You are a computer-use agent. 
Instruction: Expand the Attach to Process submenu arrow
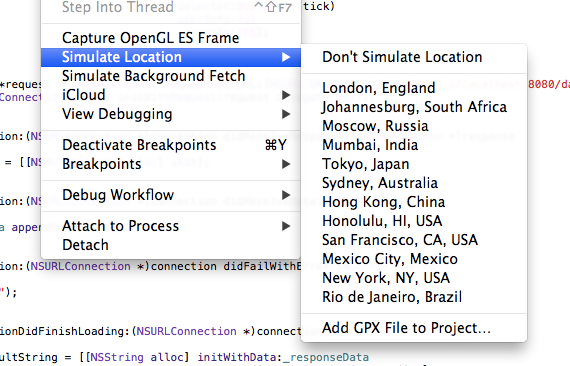coord(286,226)
